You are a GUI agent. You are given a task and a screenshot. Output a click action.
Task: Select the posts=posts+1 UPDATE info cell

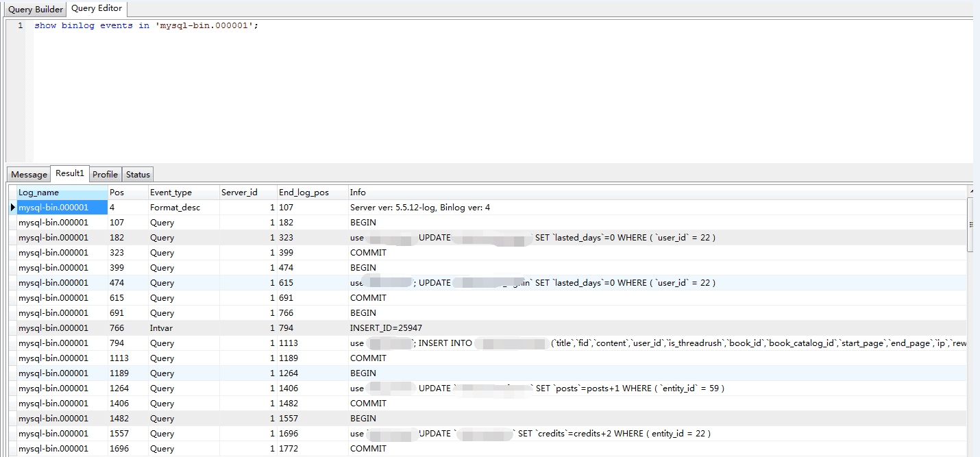coord(657,388)
